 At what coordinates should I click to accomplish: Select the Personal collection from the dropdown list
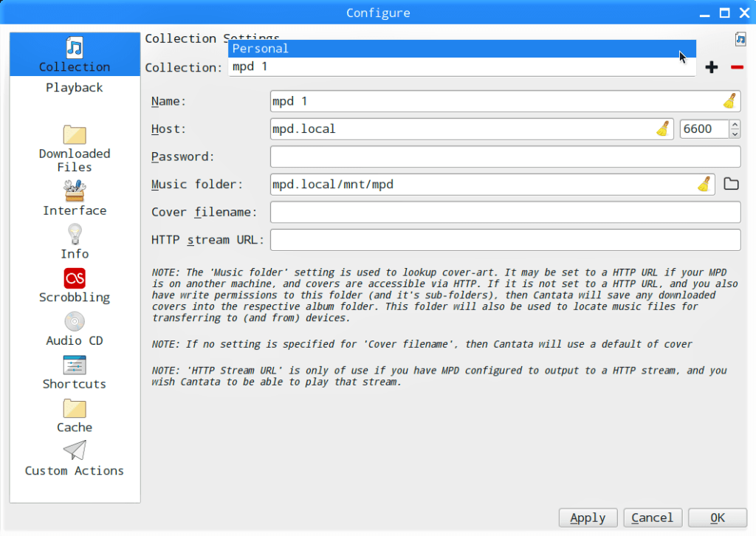(x=462, y=49)
